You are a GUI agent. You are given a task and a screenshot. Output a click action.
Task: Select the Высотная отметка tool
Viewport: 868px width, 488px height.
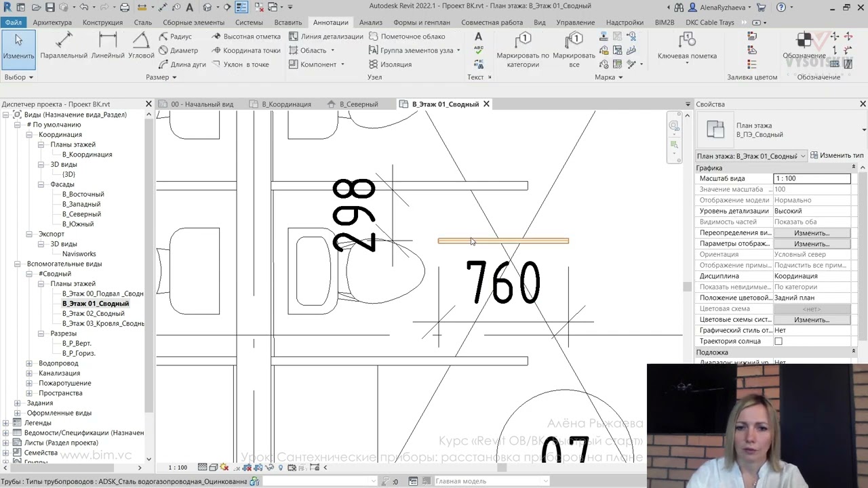[x=246, y=37]
